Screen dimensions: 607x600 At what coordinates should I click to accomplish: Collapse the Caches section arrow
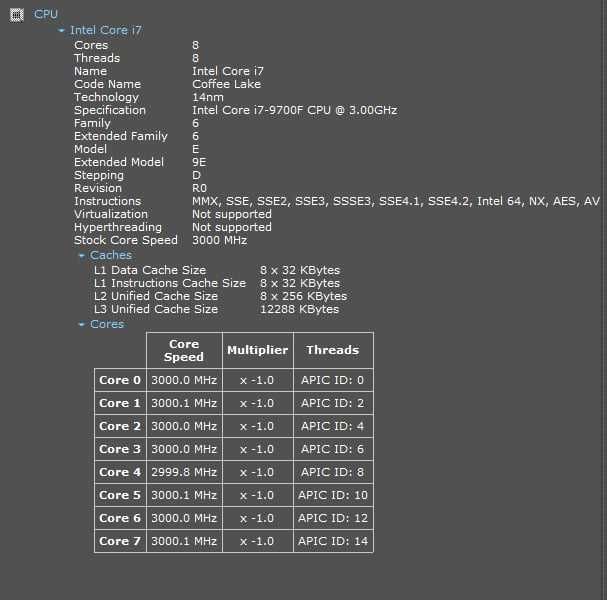click(81, 255)
